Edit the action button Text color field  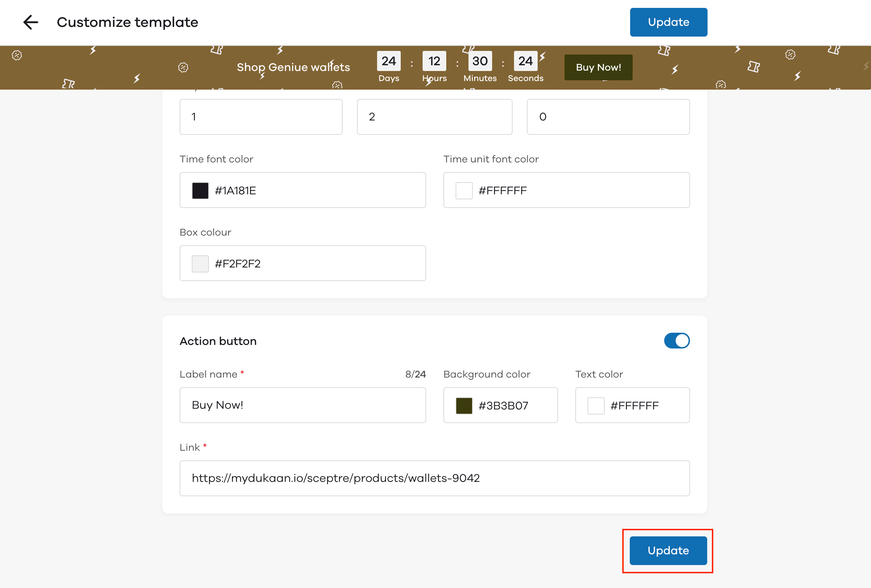(x=632, y=405)
